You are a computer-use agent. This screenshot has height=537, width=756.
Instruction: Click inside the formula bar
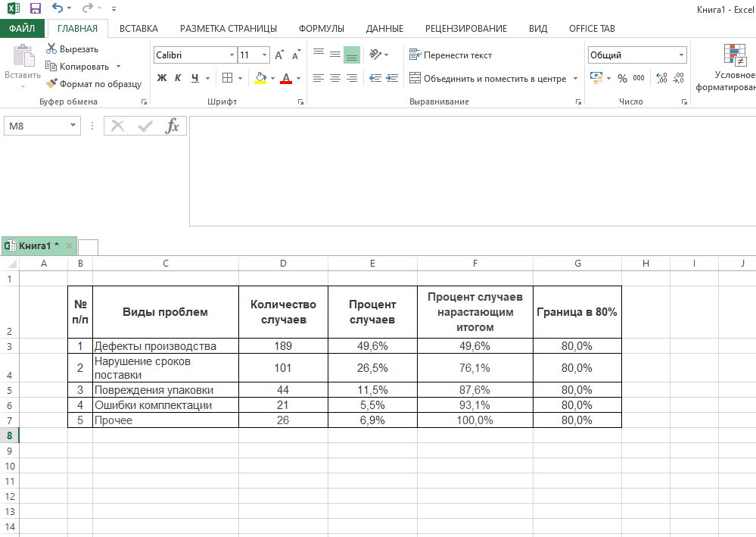point(472,171)
